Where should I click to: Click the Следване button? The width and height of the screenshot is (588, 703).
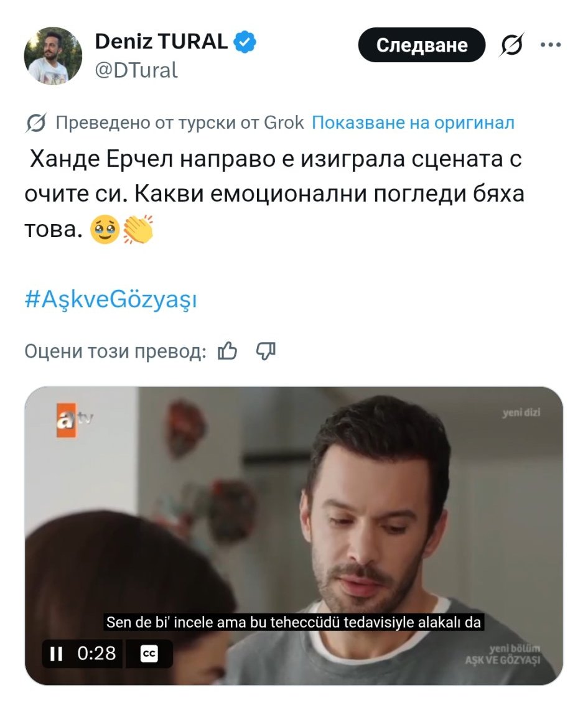pyautogui.click(x=422, y=45)
